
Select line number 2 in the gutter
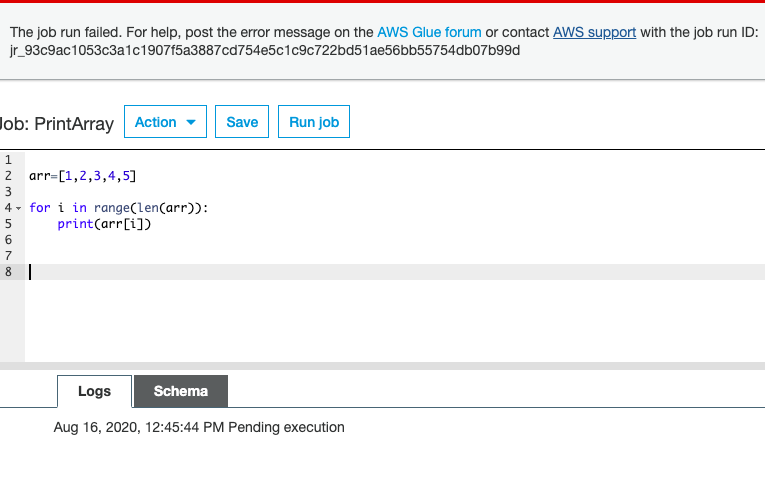[8, 176]
